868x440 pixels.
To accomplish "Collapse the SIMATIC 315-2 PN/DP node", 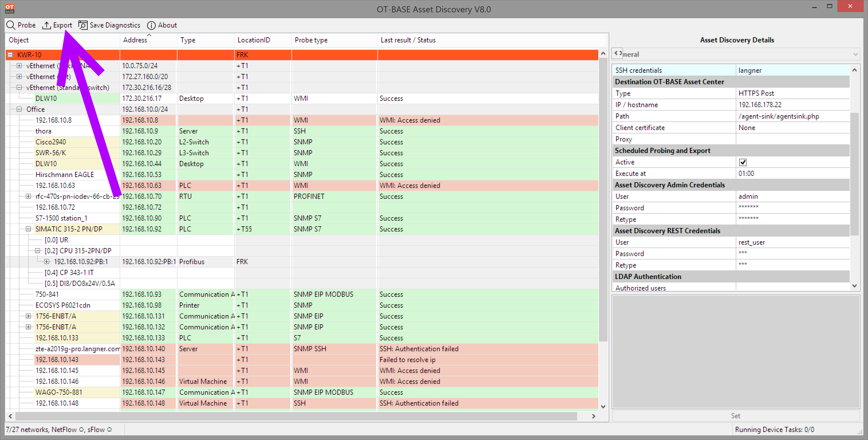I will [28, 229].
